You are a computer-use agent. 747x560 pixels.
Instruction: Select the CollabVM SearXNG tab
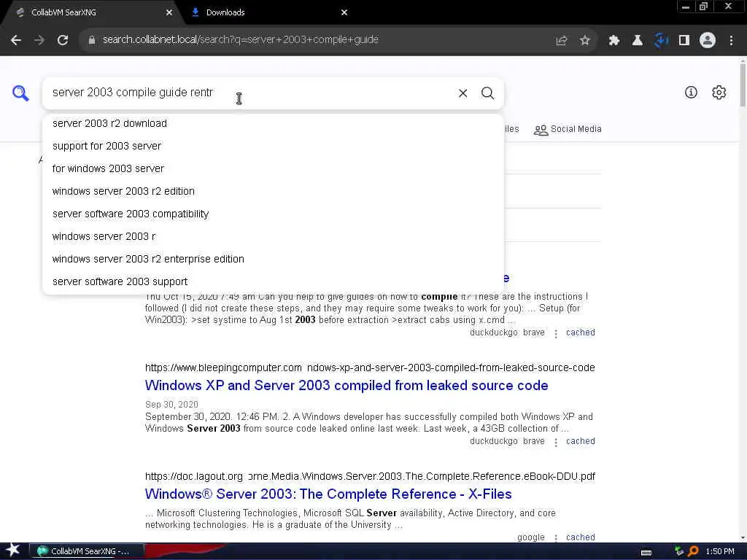click(90, 12)
